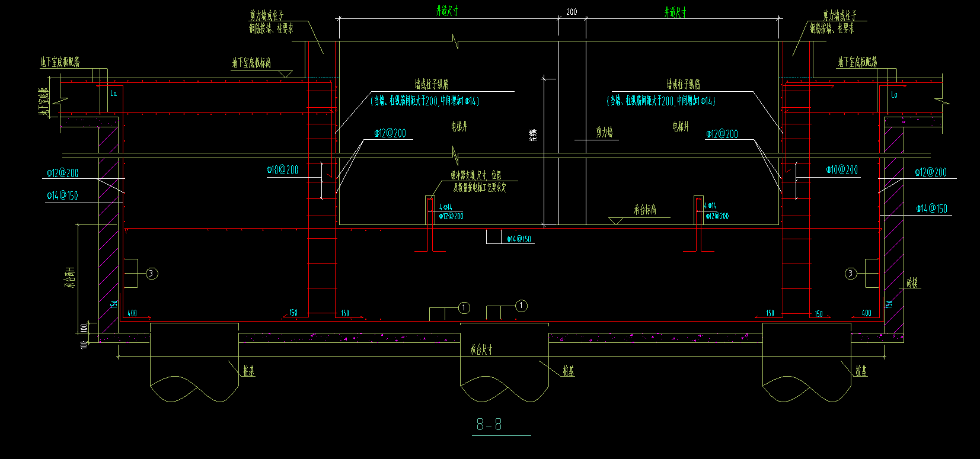Select the right cyan "中间增加1Φ14" note

[x=696, y=101]
